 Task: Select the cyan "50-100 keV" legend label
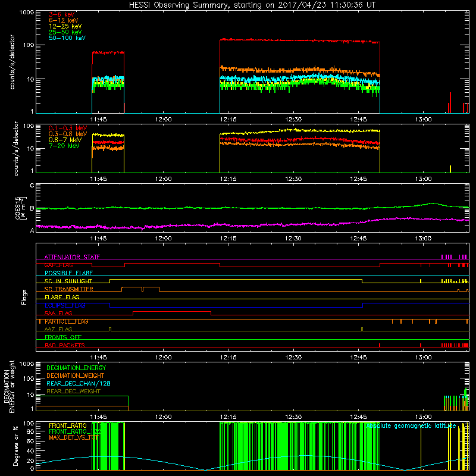click(x=67, y=38)
